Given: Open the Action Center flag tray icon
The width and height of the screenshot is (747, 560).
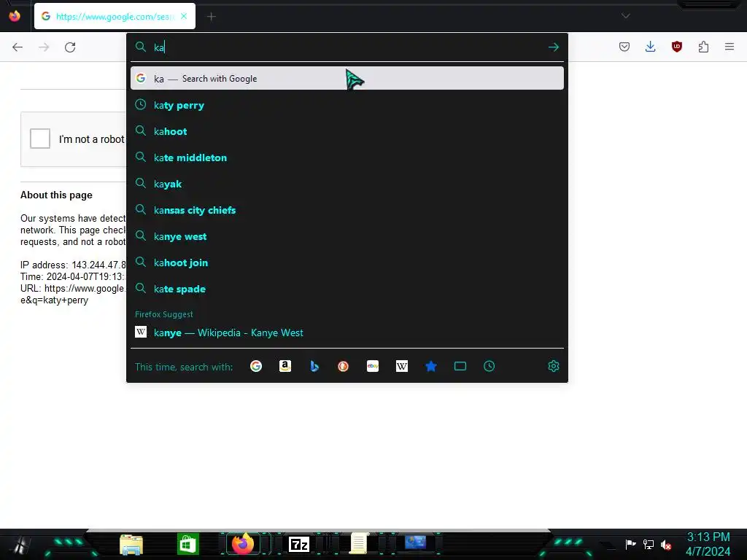Looking at the screenshot, I should point(631,544).
